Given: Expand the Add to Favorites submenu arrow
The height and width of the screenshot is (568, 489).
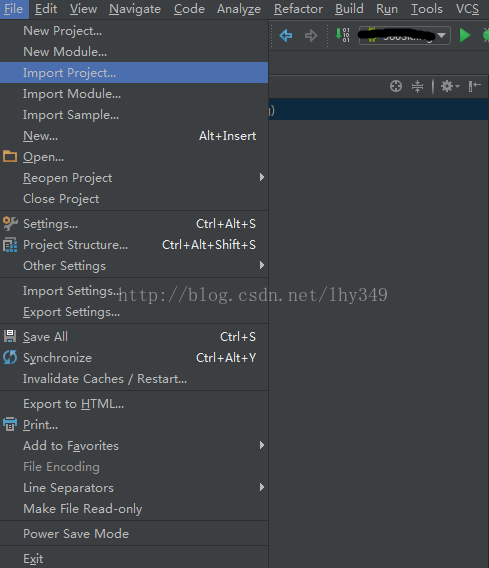Looking at the screenshot, I should click(262, 445).
